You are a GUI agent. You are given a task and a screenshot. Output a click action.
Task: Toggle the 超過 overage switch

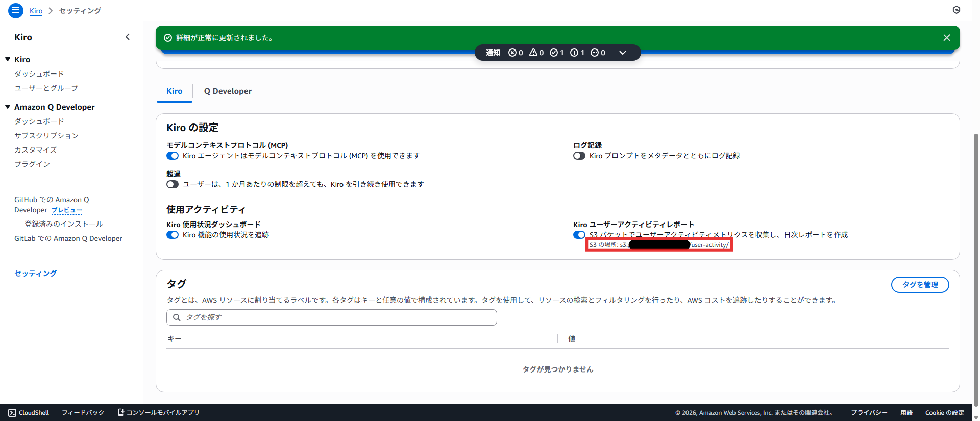coord(173,184)
